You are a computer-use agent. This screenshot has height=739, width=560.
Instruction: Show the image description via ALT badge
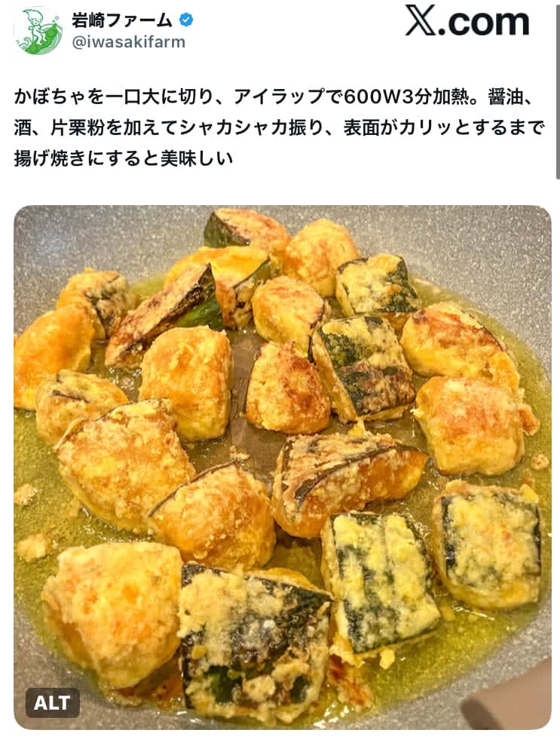click(52, 703)
